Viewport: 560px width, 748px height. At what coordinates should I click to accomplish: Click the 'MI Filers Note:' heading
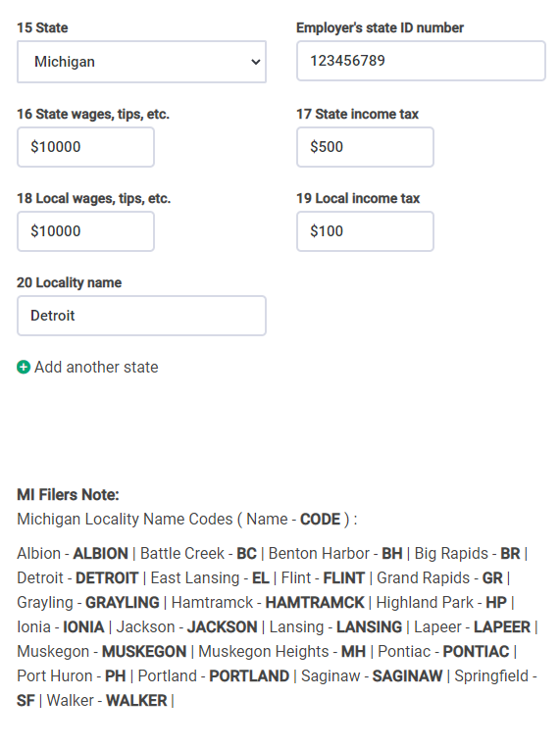point(68,495)
